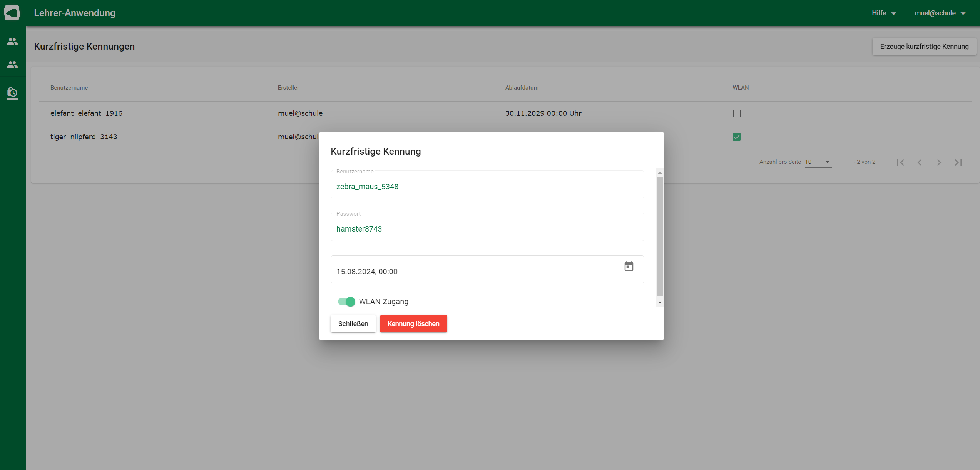The width and height of the screenshot is (980, 470).
Task: Open the short-term accounts clock sidebar icon
Action: click(12, 93)
